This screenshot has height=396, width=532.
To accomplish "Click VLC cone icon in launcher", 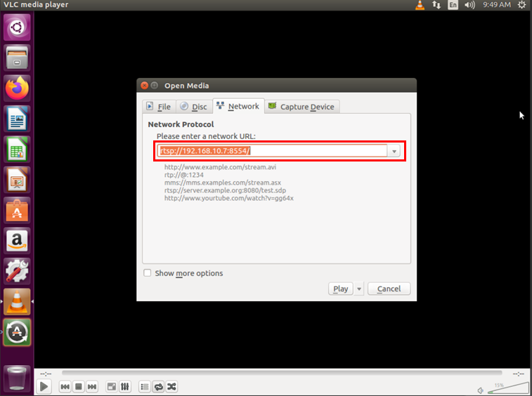I will coord(17,302).
